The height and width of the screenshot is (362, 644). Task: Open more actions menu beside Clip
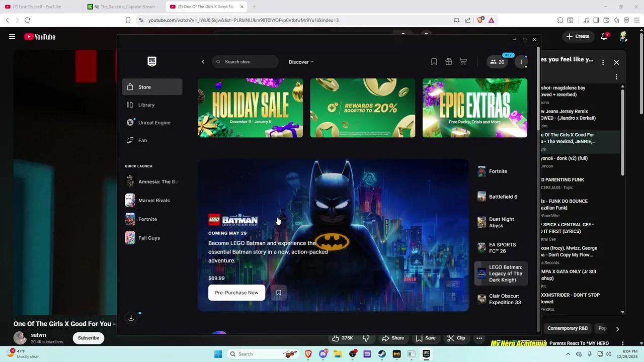coord(479,338)
